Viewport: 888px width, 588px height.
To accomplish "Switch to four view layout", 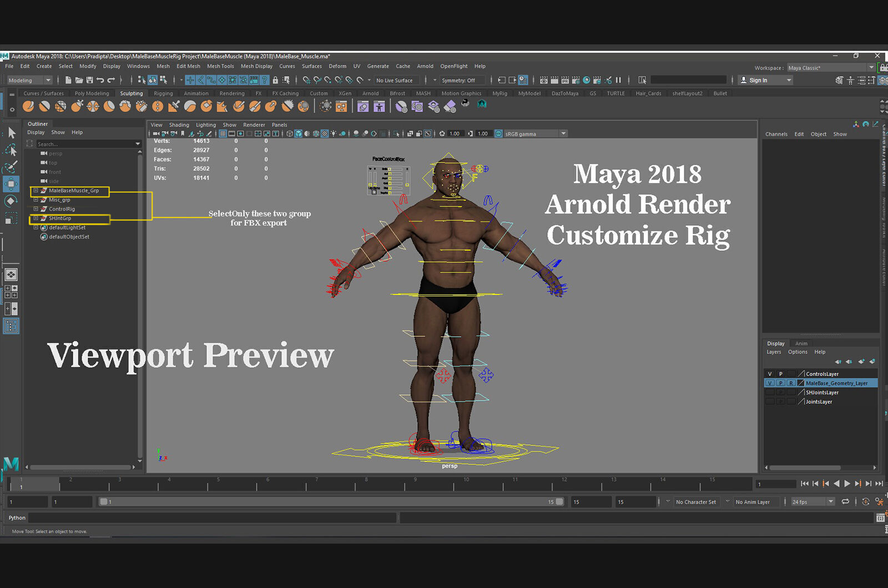I will 11,292.
